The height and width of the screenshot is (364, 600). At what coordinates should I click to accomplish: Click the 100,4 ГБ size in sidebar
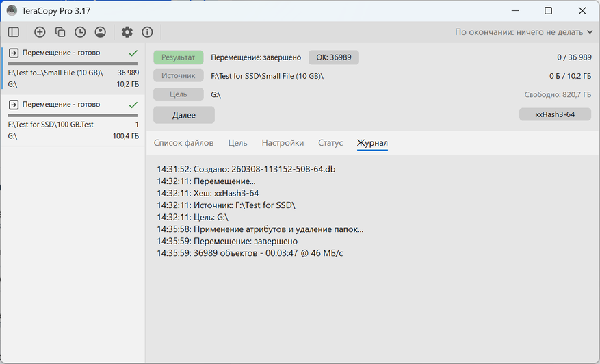(126, 136)
